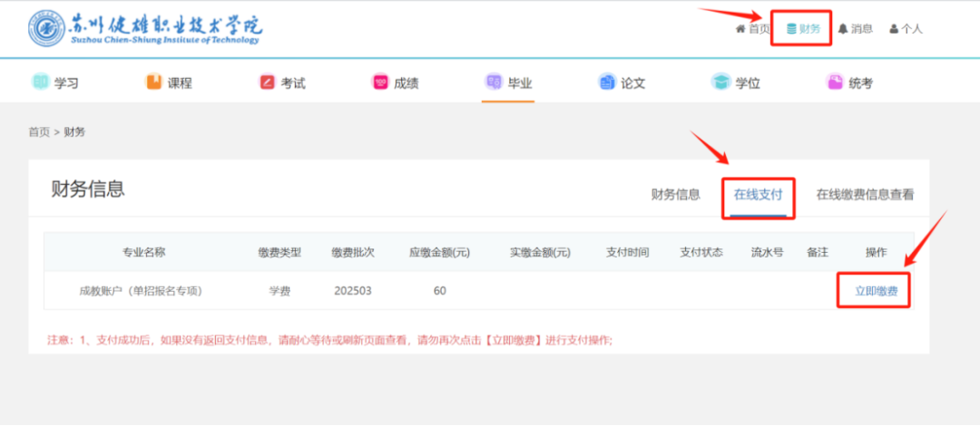Image resolution: width=980 pixels, height=426 pixels.
Task: Click the 学位 degree cap icon
Action: [721, 82]
